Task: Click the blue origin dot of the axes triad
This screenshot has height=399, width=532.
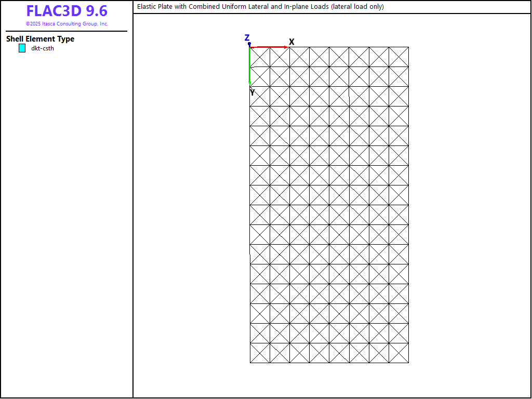Action: tap(249, 44)
